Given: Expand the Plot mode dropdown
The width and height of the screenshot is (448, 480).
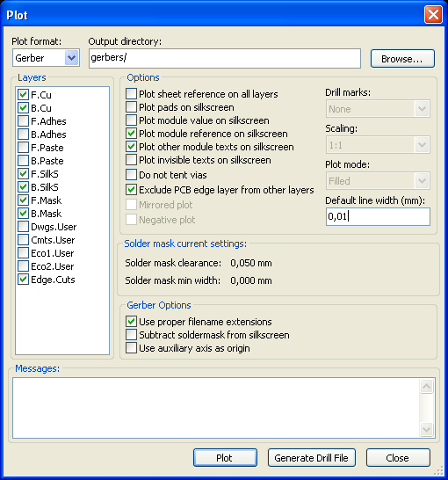Looking at the screenshot, I should [x=378, y=180].
